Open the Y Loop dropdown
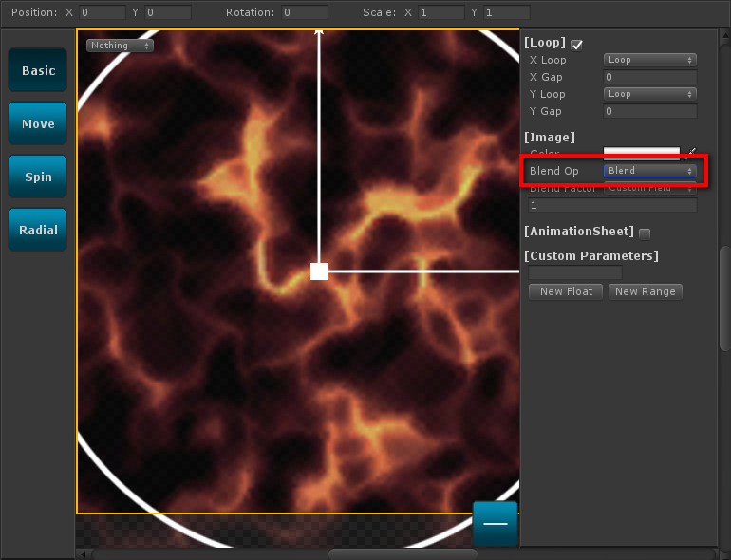Image resolution: width=731 pixels, height=560 pixels. coord(650,94)
